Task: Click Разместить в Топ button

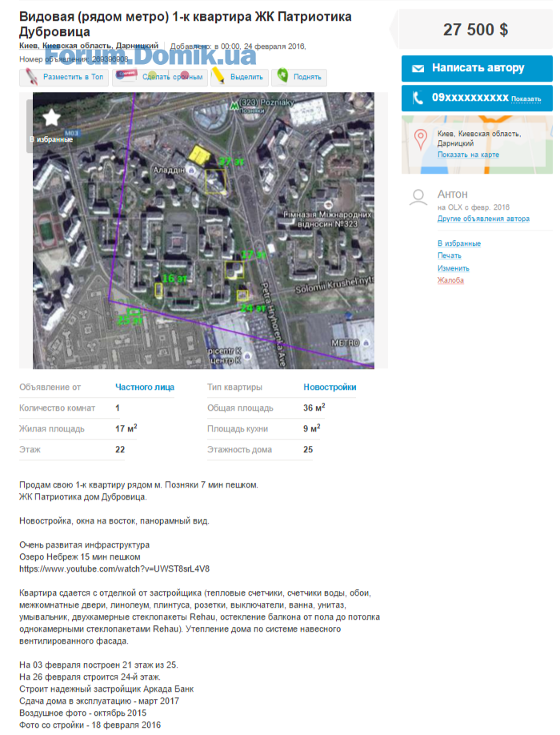Action: click(64, 77)
